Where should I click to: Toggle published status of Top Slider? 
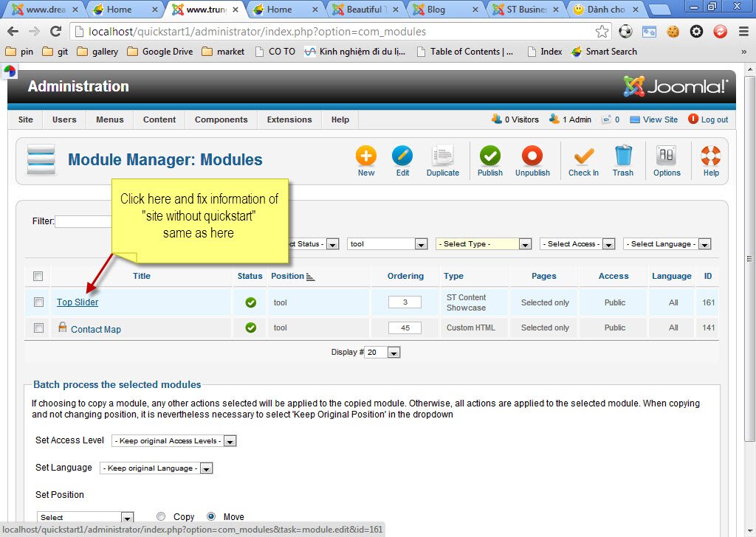coord(251,302)
